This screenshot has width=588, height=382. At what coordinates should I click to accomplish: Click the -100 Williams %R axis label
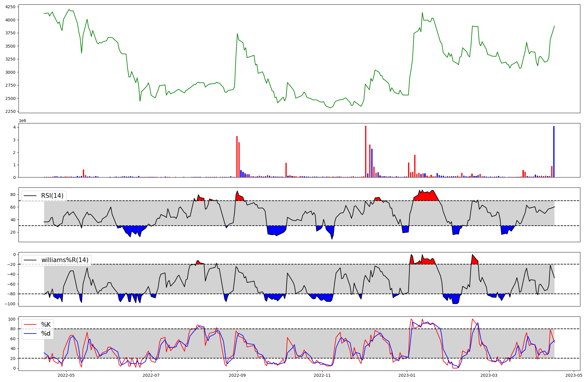(x=11, y=304)
